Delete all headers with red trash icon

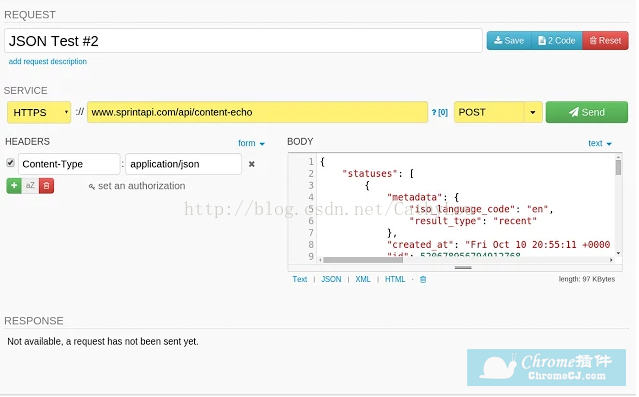coord(46,186)
